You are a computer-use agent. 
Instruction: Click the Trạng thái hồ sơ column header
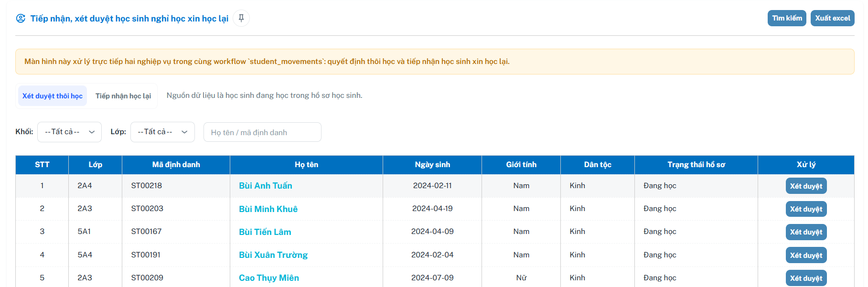tap(697, 165)
